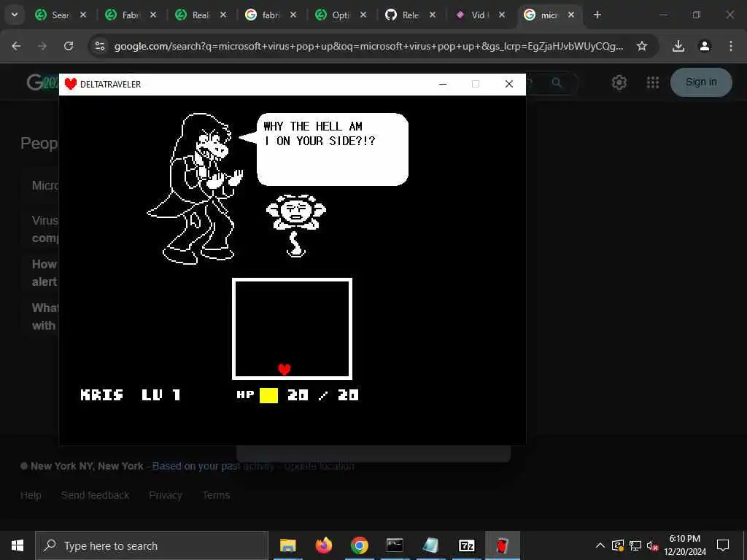The height and width of the screenshot is (560, 747).
Task: Open the notification center icon
Action: (723, 545)
